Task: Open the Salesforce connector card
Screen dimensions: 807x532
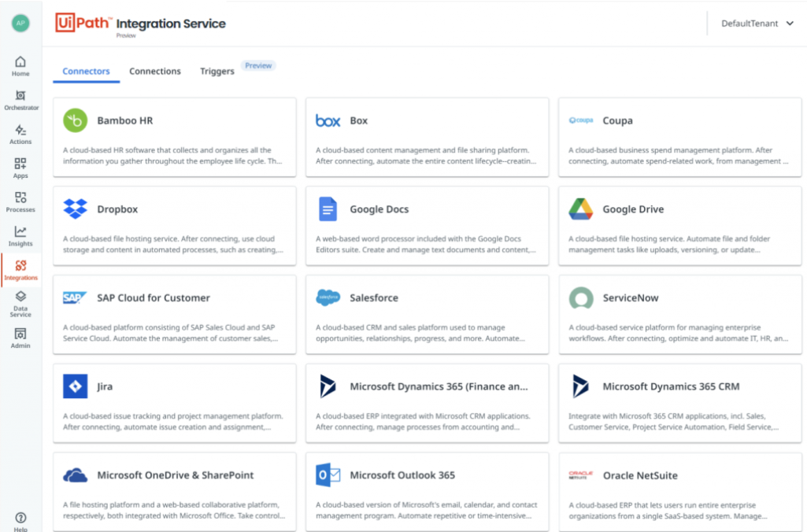Action: 427,313
